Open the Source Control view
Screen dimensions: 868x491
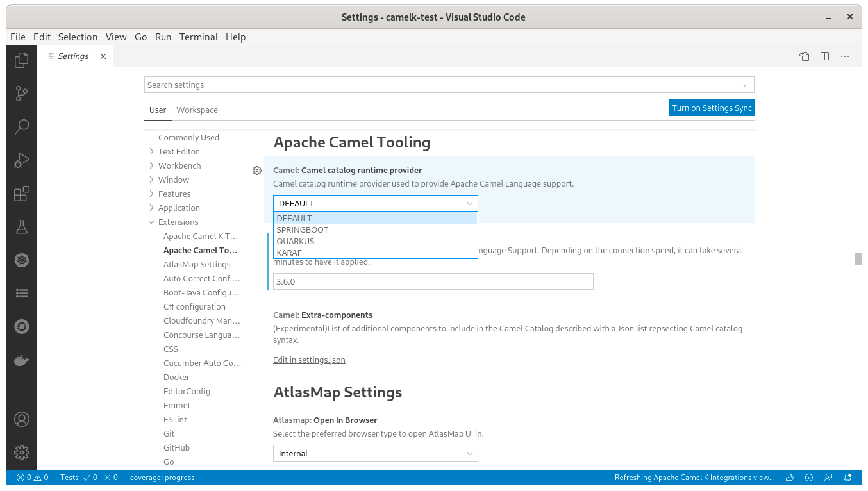[22, 94]
